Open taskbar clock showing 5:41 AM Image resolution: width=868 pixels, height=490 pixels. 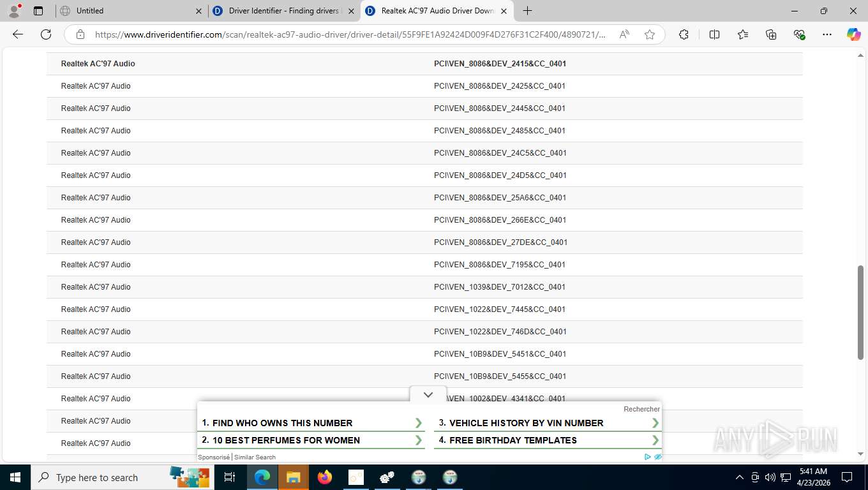812,477
